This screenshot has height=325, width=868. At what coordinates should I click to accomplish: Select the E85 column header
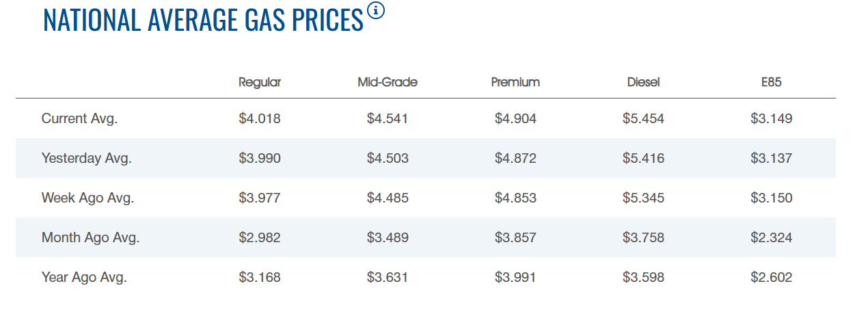pyautogui.click(x=771, y=82)
